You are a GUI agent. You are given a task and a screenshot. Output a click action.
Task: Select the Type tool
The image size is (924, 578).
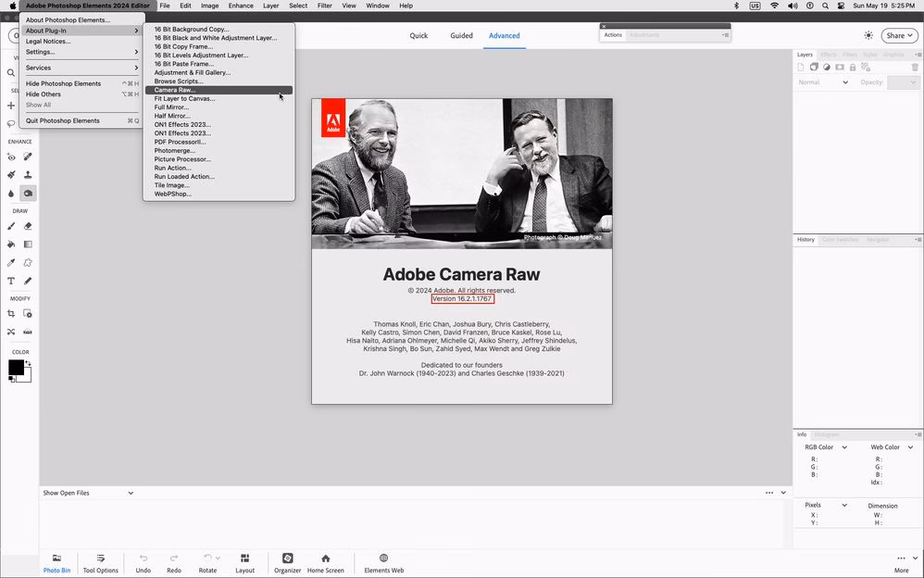click(x=11, y=281)
